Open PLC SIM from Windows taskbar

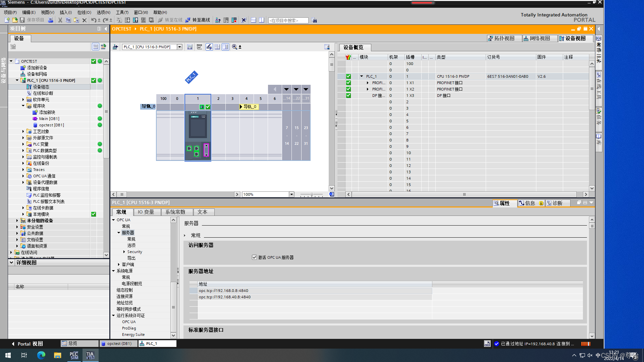coord(74,355)
